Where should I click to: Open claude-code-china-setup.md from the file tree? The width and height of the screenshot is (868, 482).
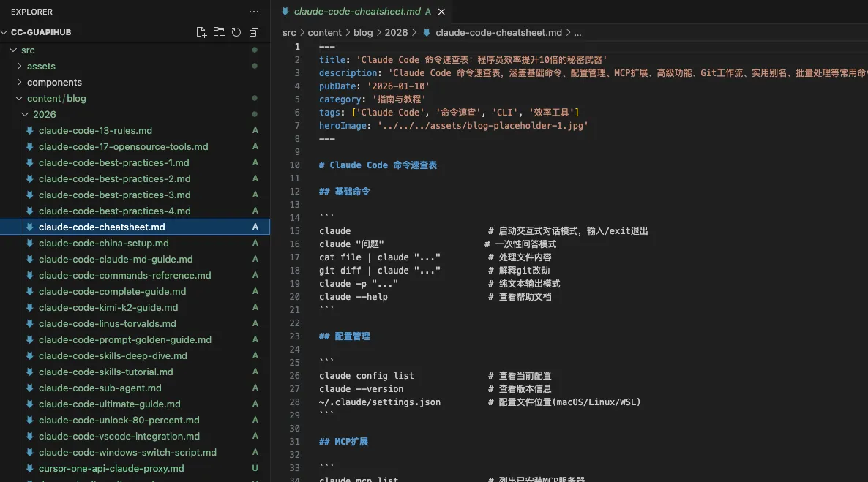tap(103, 243)
